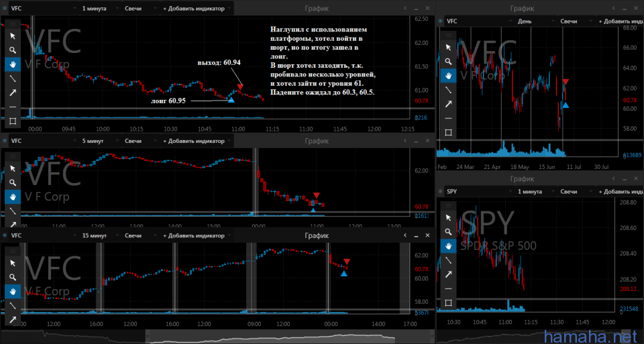Click the bottom navigator scrollbar under the 15-minute chart
Viewport: 644px width, 344px height.
point(217,336)
